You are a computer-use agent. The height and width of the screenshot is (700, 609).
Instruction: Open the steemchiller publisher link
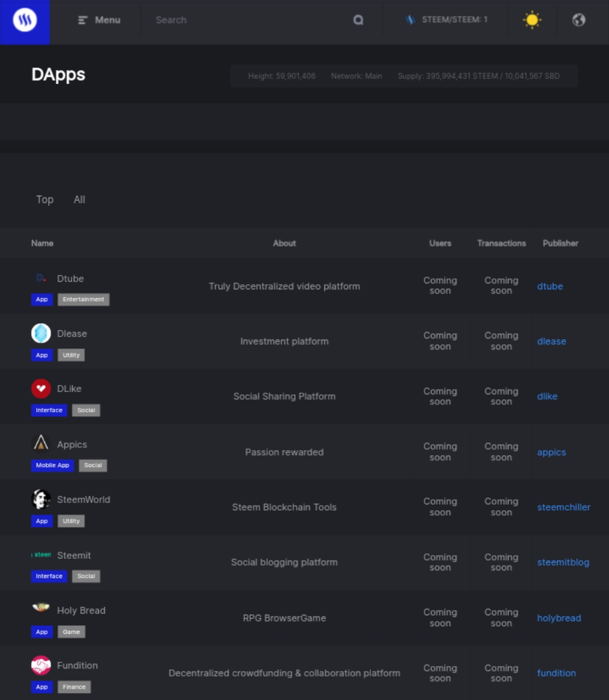pos(564,507)
